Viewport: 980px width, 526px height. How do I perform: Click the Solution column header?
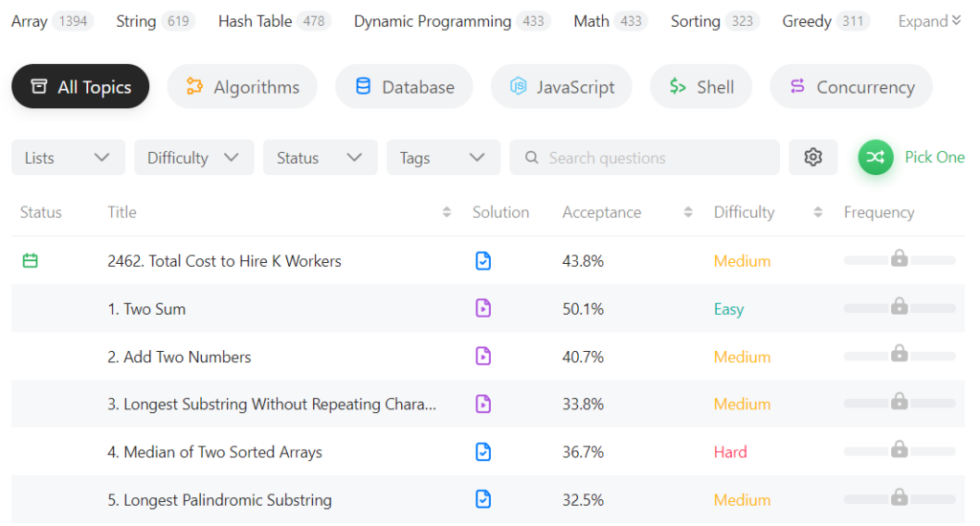point(501,212)
